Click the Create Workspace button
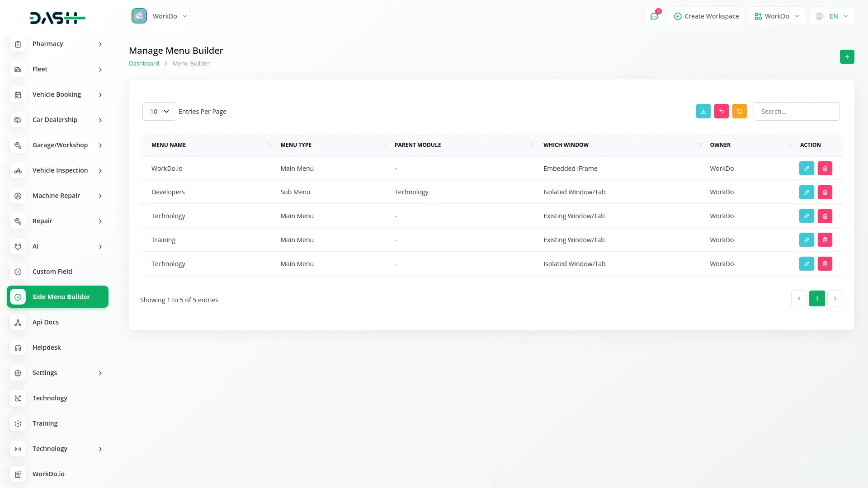The image size is (868, 488). pyautogui.click(x=706, y=16)
